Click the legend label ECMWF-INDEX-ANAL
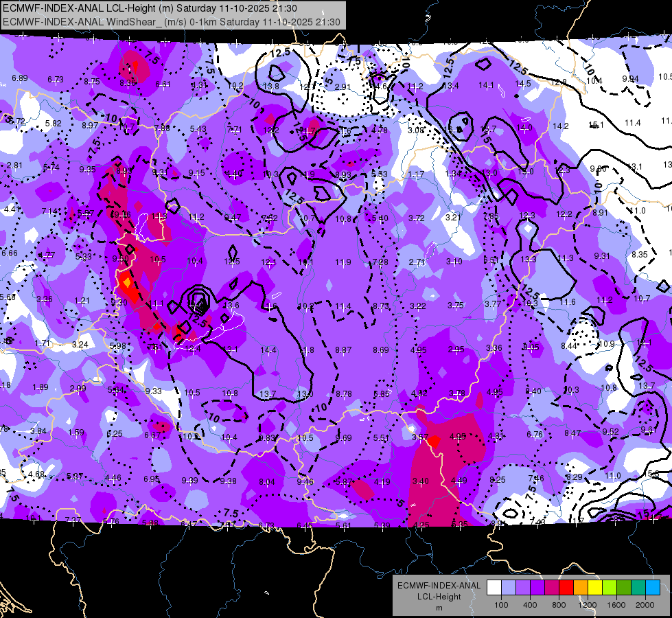This screenshot has height=618, width=672. (x=439, y=586)
